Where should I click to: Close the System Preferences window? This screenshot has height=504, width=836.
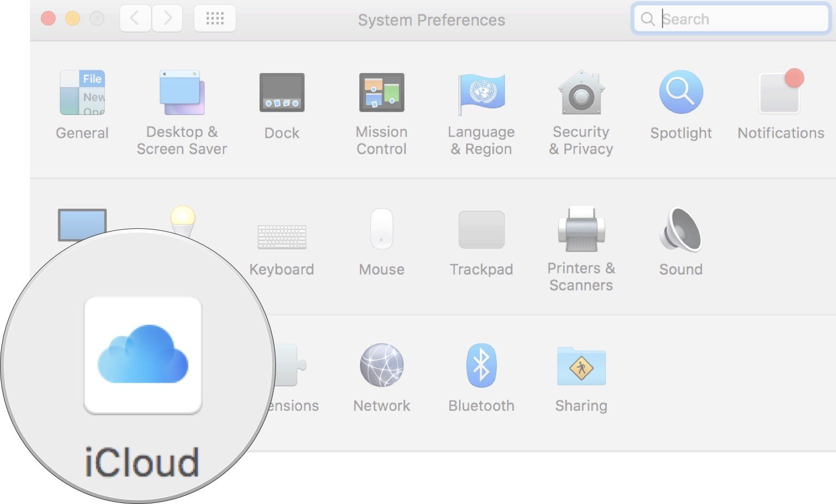(49, 19)
